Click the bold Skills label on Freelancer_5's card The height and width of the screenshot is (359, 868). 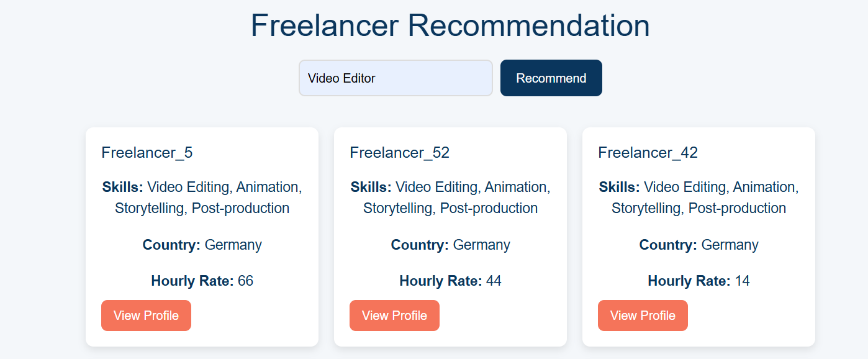pos(122,187)
